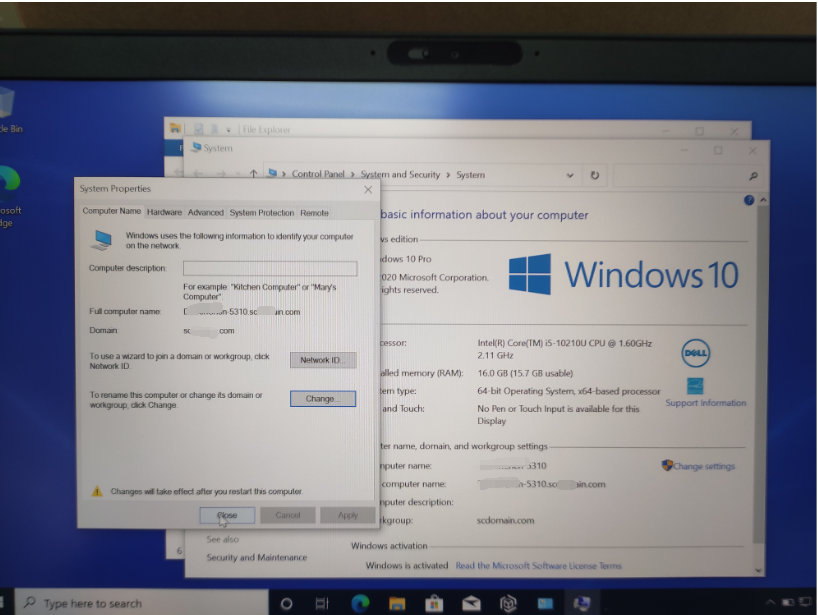Click the "scdomain.com" workgroup value
This screenshot has height=615, width=818.
505,521
